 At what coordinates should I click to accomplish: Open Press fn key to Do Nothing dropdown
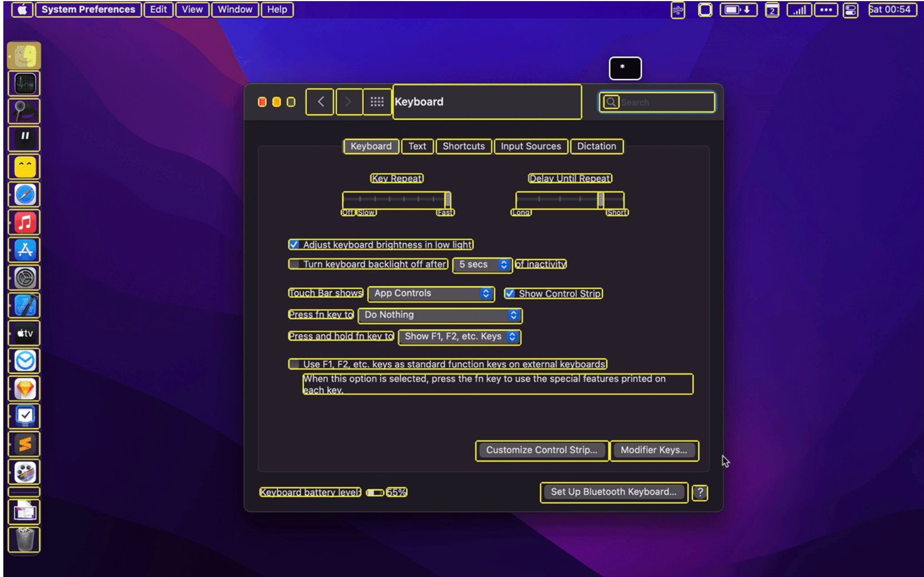coord(440,315)
